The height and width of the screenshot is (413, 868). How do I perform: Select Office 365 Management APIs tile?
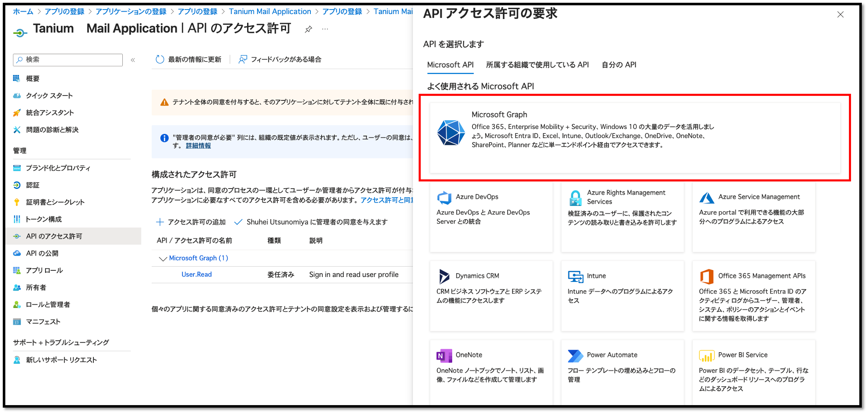click(x=754, y=295)
